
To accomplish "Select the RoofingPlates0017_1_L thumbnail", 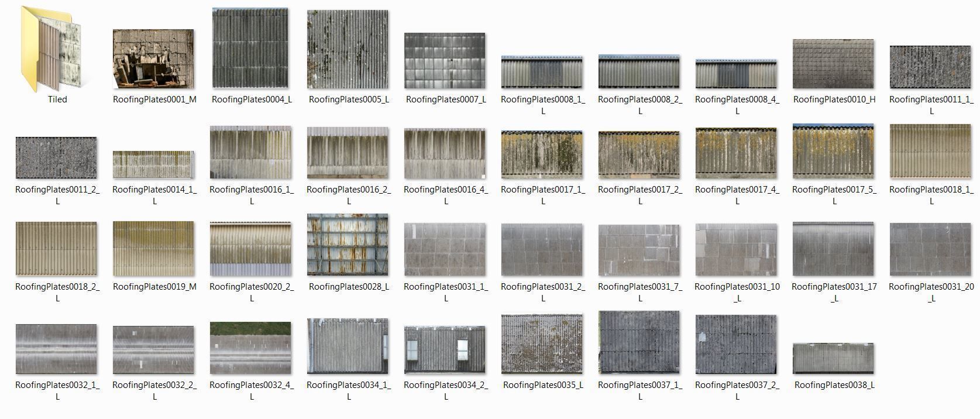I will tap(542, 155).
